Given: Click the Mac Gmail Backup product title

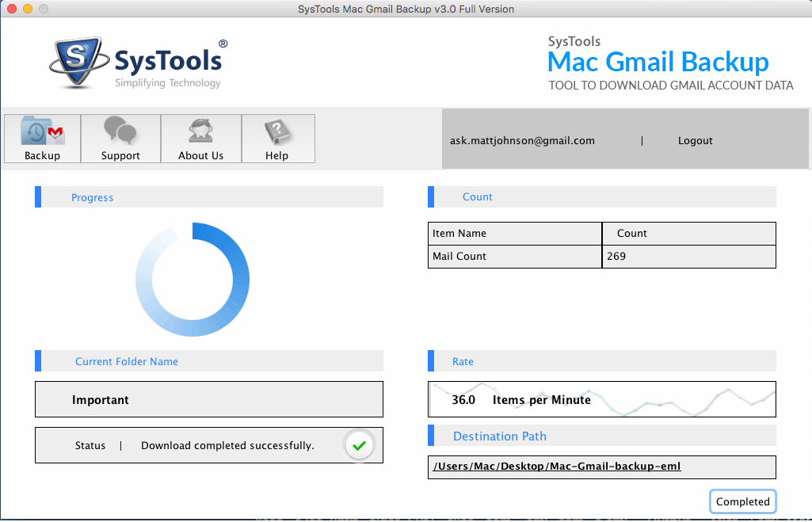Looking at the screenshot, I should point(658,62).
